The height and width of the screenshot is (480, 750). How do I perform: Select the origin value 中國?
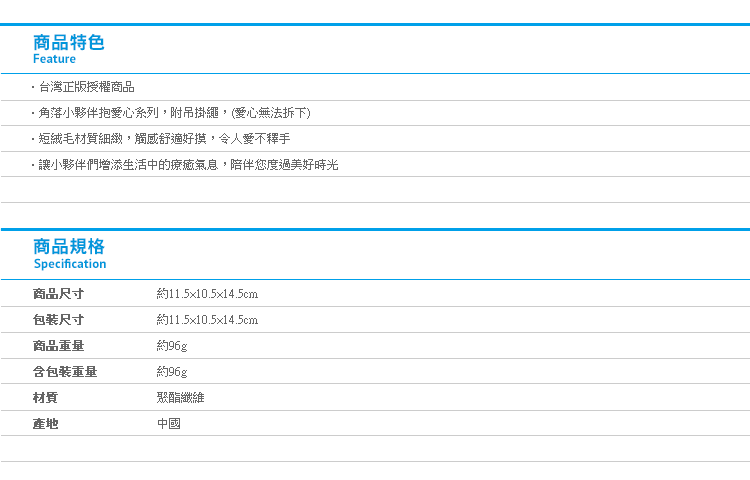169,424
